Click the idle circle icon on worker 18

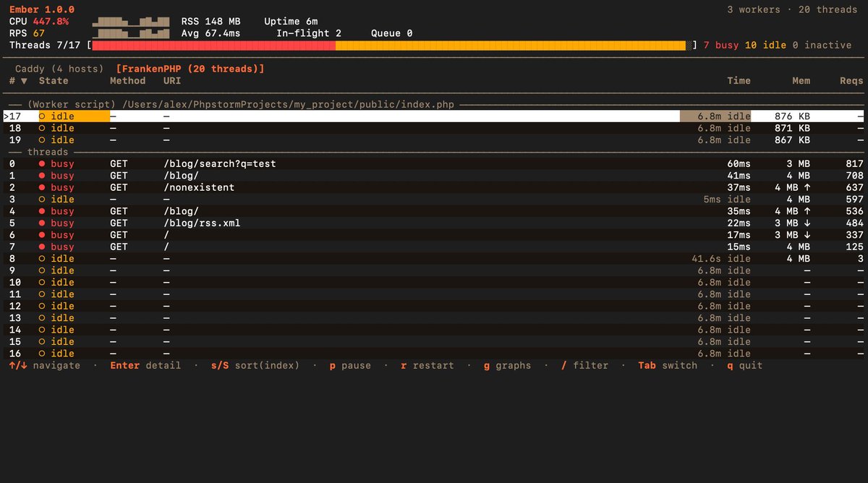coord(42,128)
